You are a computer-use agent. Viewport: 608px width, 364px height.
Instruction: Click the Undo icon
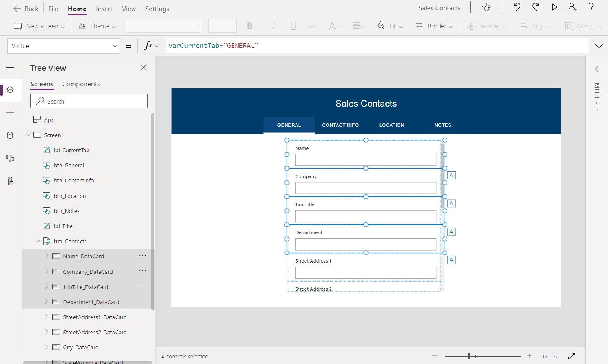(x=517, y=7)
